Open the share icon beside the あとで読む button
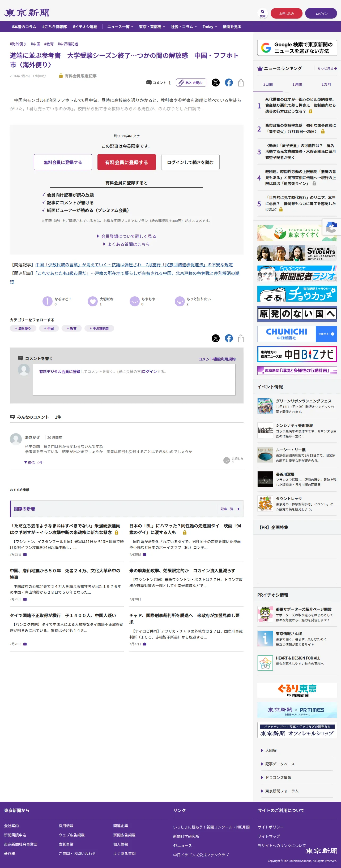The height and width of the screenshot is (868, 341). [x=241, y=83]
